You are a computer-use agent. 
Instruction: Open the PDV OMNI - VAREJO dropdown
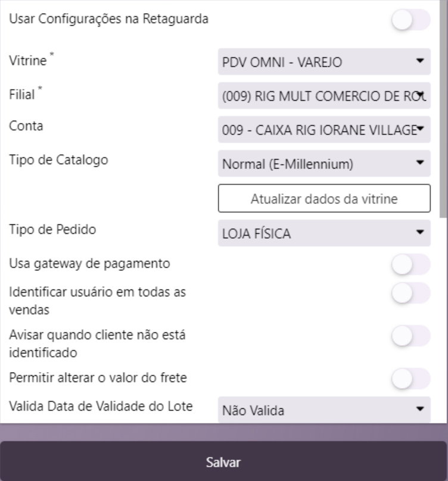click(323, 61)
